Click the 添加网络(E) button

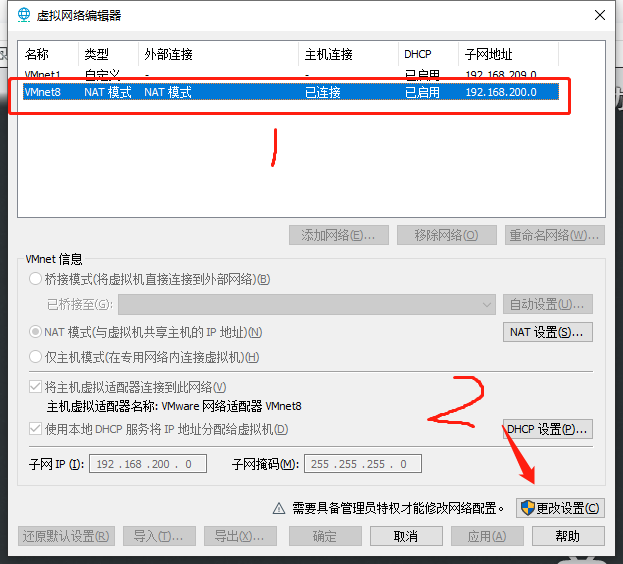click(x=339, y=235)
